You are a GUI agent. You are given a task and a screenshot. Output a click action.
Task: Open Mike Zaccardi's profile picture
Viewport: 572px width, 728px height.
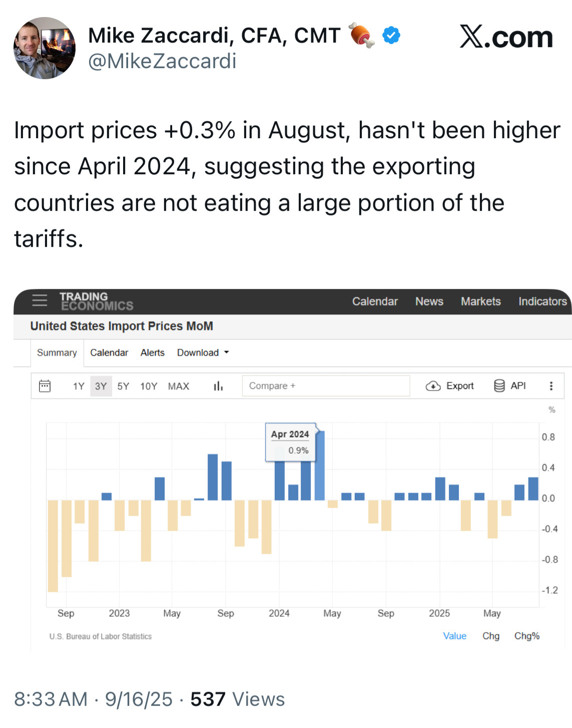pos(45,48)
